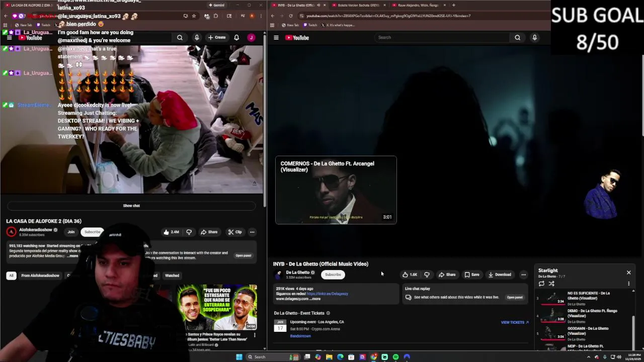Toggle shuffle in Starlight playlist panel
644x362 pixels.
[x=551, y=284]
